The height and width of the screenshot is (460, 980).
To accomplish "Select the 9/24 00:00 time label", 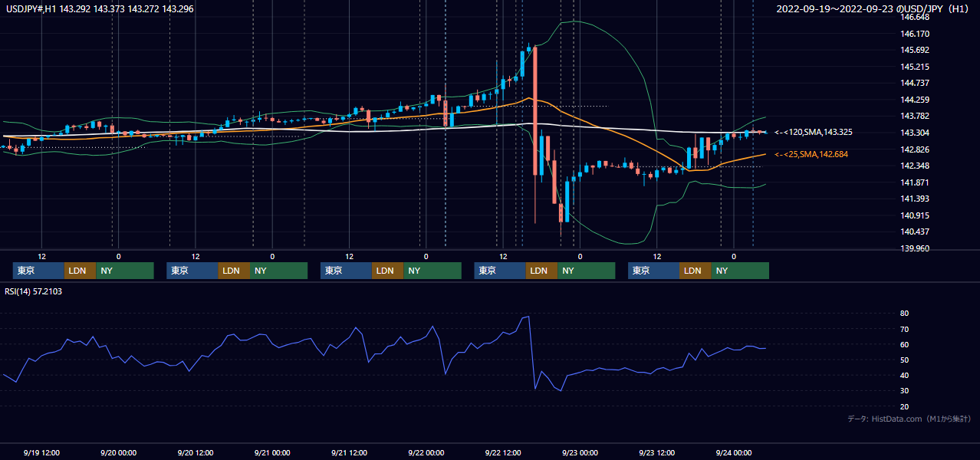I will (734, 452).
